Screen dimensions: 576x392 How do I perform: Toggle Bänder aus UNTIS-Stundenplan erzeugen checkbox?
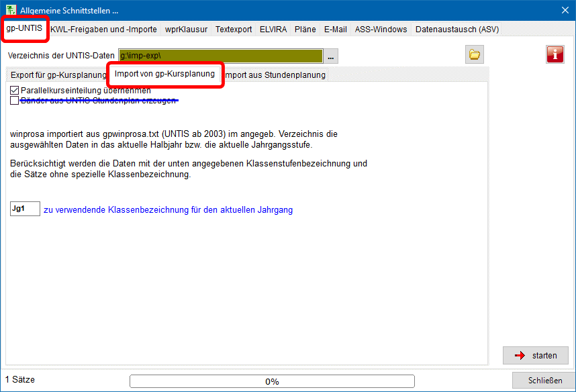pyautogui.click(x=15, y=100)
